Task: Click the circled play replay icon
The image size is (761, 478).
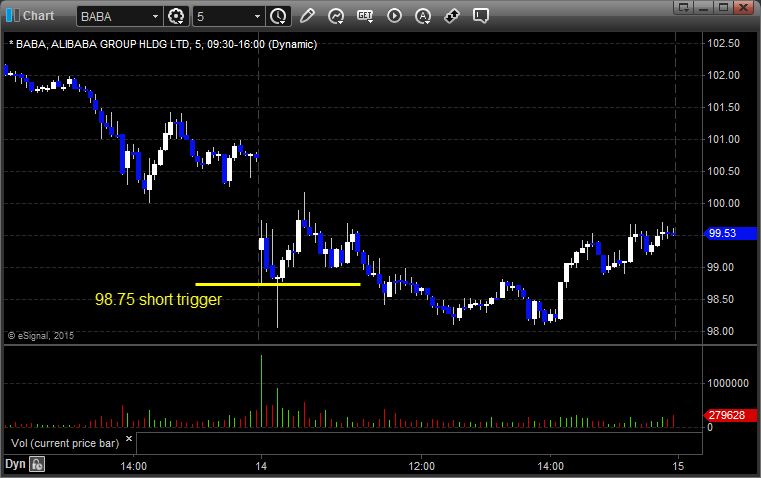Action: [394, 16]
